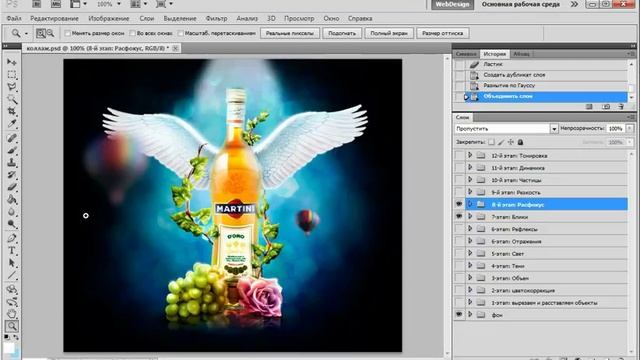Hide the 'фон' group
The height and width of the screenshot is (360, 640).
459,314
